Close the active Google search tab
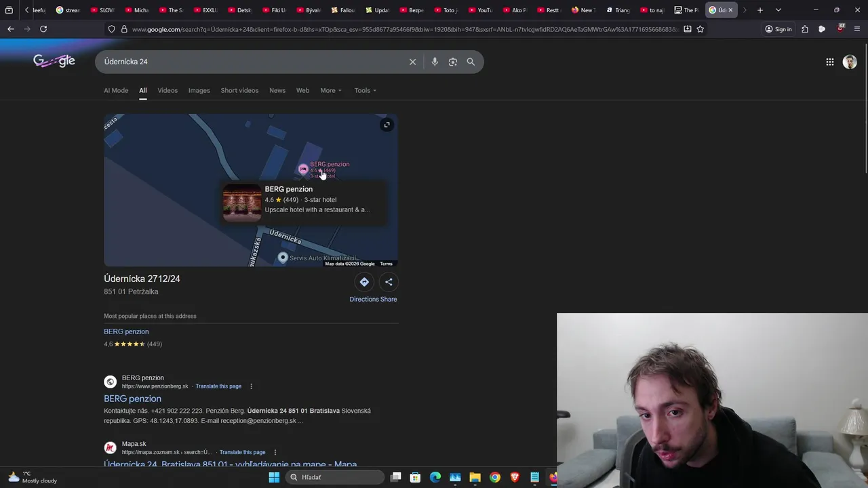The width and height of the screenshot is (868, 488). coord(730,10)
